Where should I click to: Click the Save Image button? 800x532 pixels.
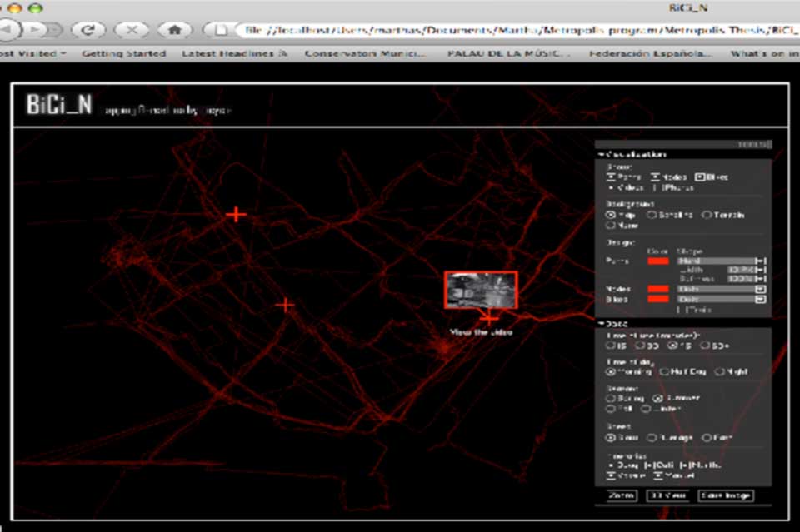[x=726, y=495]
